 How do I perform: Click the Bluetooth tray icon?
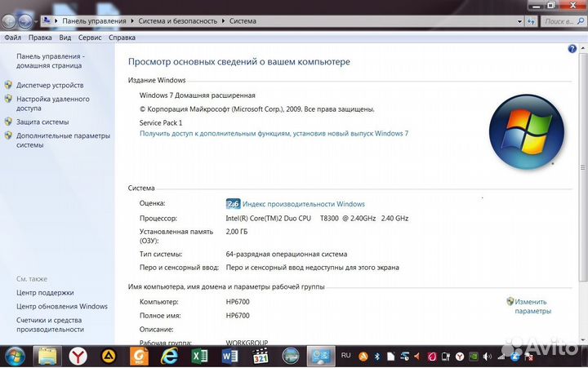[x=376, y=357]
